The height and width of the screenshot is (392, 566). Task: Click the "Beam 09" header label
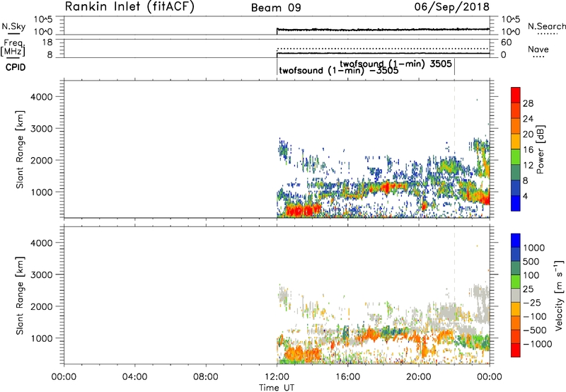(x=276, y=8)
